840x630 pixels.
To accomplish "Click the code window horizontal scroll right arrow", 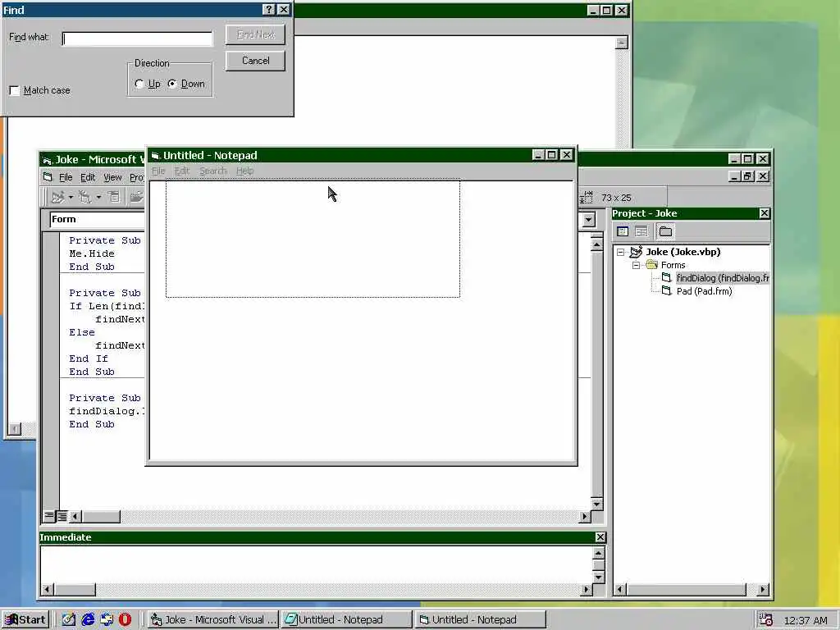I will (x=584, y=517).
